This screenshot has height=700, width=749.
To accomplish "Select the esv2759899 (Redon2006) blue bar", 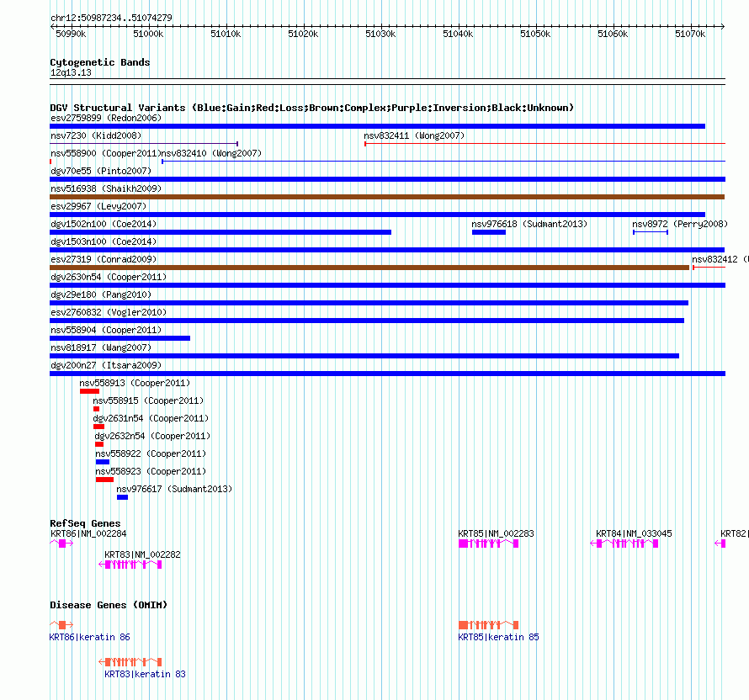I will (x=377, y=126).
